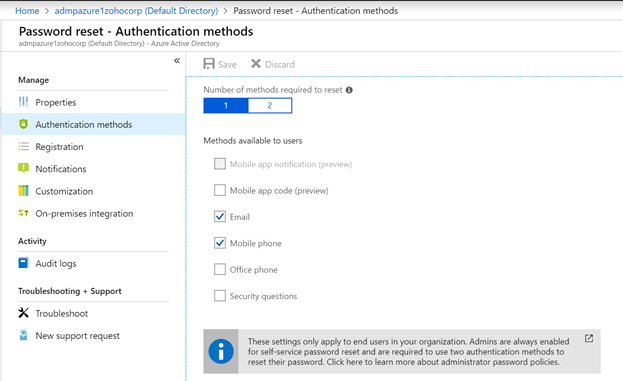Click the Properties sliders icon
623x381 pixels.
click(23, 102)
